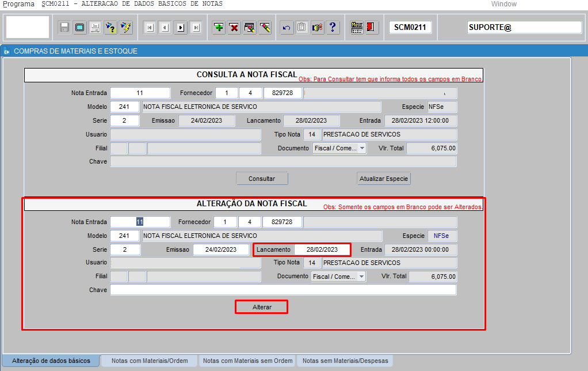Click Especie NFSe field in Alteração section
588x371 pixels.
(442, 236)
